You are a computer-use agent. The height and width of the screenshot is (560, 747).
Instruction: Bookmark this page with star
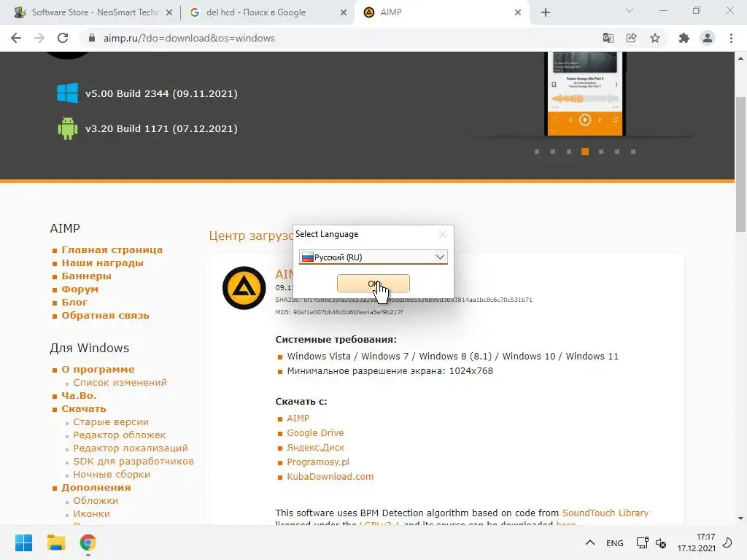coord(655,38)
